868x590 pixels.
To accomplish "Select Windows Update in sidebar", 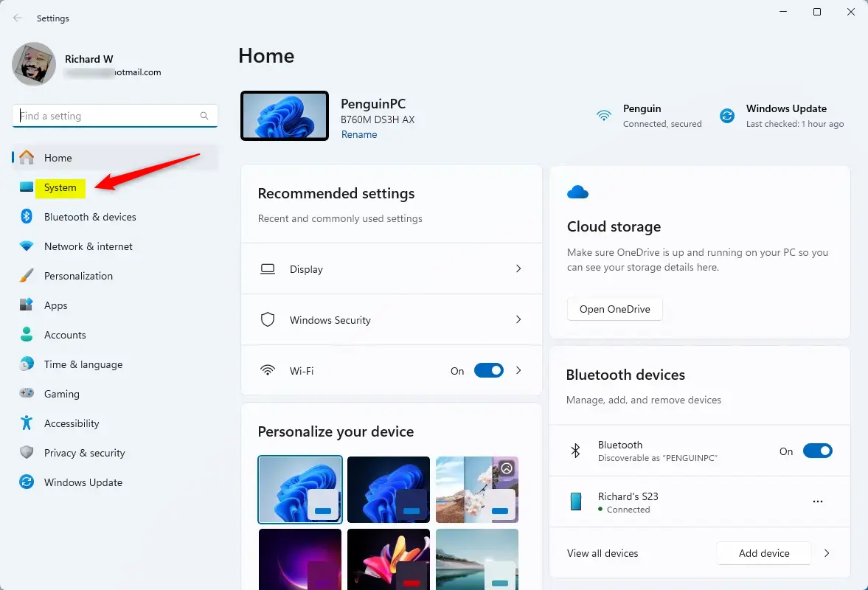I will click(115, 482).
